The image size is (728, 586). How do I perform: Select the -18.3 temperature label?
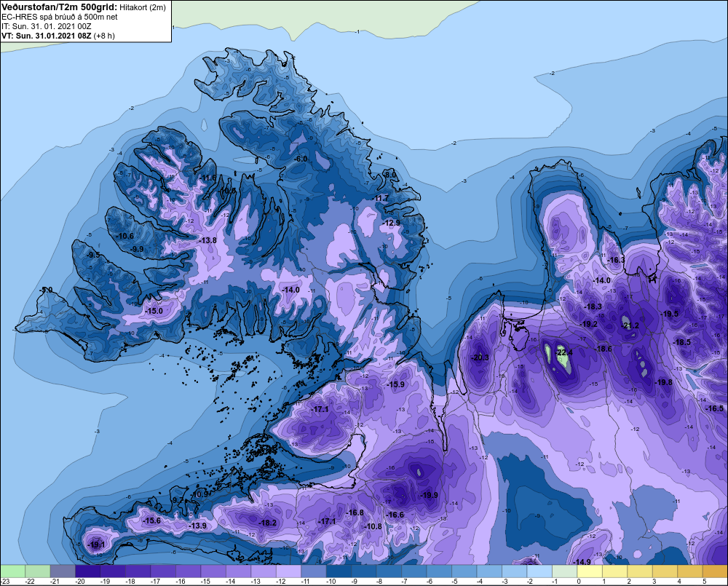pyautogui.click(x=593, y=306)
